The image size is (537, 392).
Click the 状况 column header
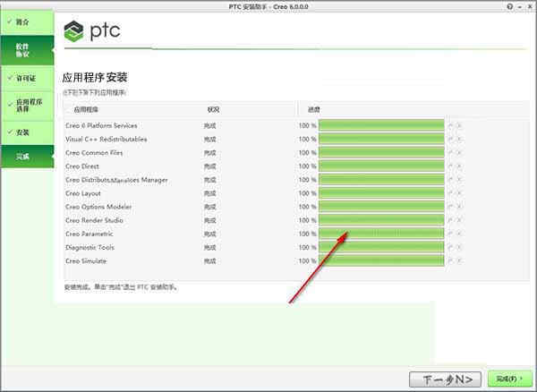[213, 110]
